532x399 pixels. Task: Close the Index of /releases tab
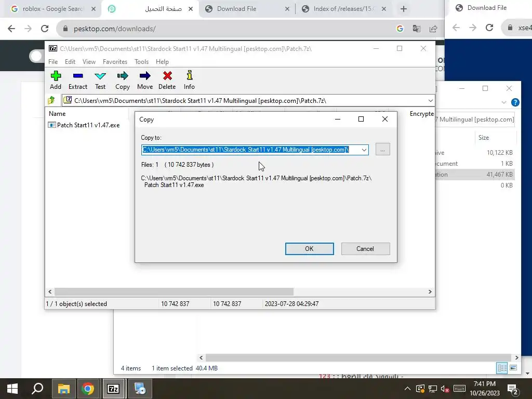tap(384, 9)
